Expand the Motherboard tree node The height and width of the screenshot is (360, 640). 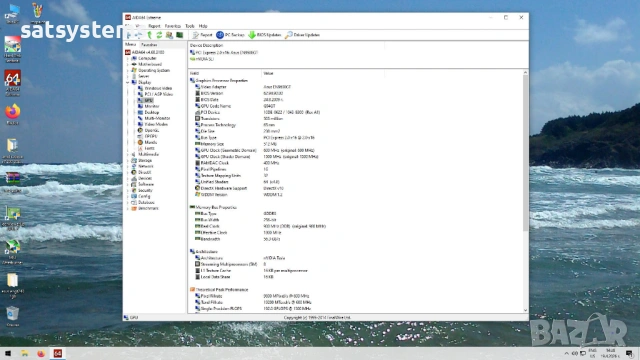127,64
